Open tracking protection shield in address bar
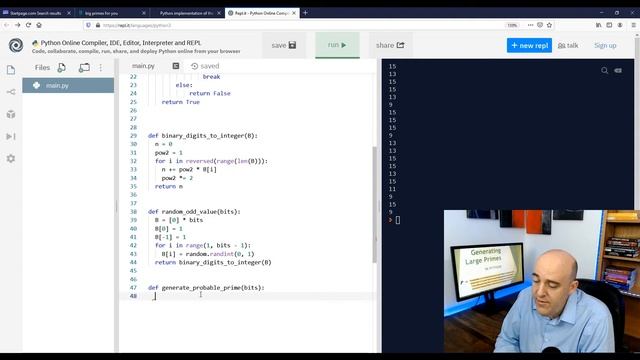 point(89,25)
